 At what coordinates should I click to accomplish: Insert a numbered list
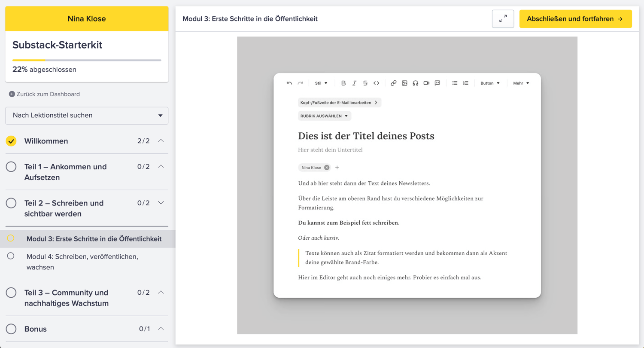pyautogui.click(x=466, y=83)
